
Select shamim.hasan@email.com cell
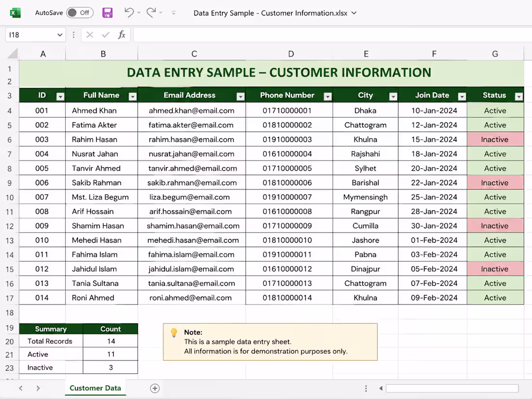point(192,226)
